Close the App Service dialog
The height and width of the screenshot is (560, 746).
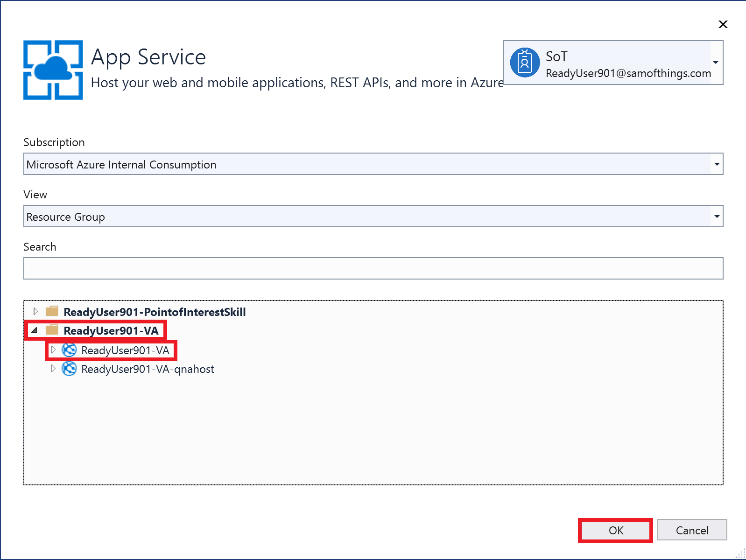point(723,24)
